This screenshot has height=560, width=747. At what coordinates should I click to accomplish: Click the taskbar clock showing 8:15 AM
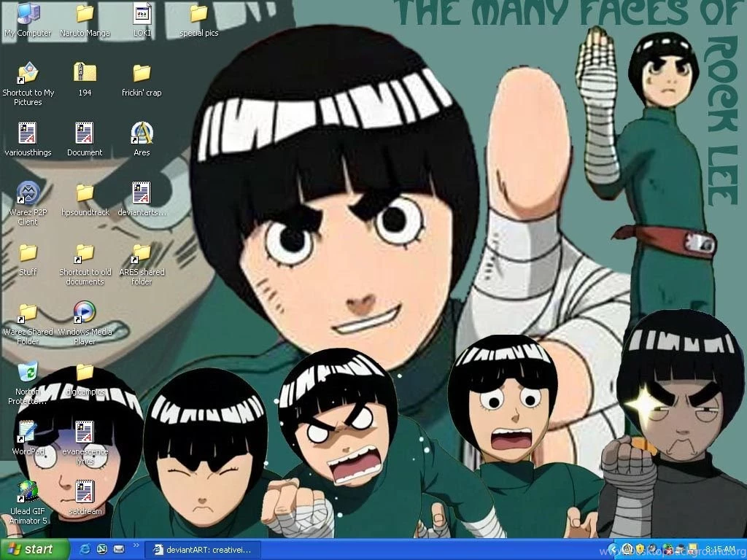pos(720,550)
